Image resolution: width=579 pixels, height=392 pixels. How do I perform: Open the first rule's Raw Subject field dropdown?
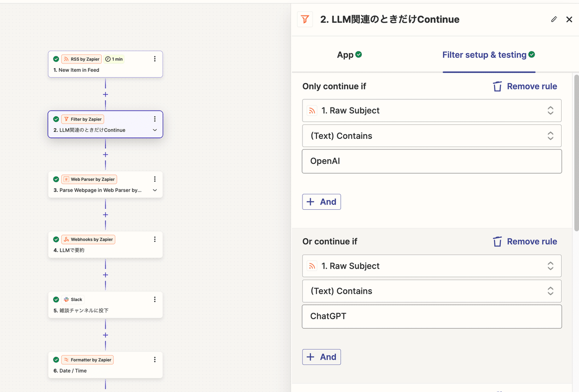click(432, 110)
